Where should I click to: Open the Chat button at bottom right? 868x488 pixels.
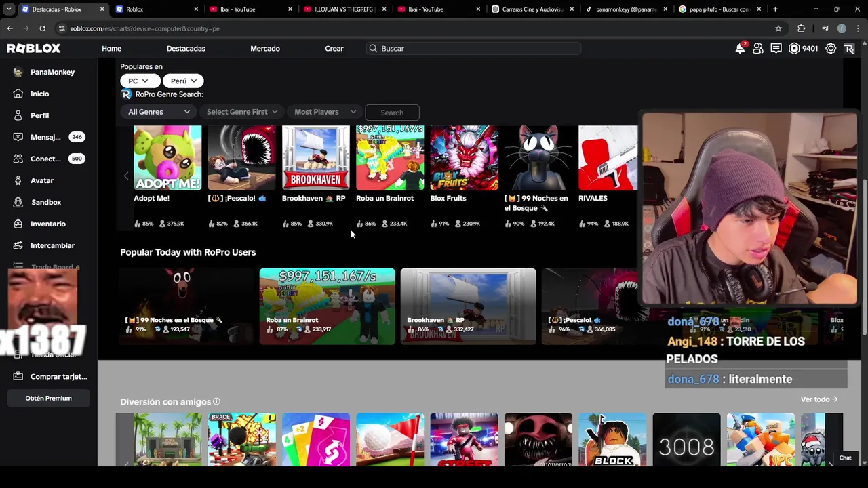[845, 457]
